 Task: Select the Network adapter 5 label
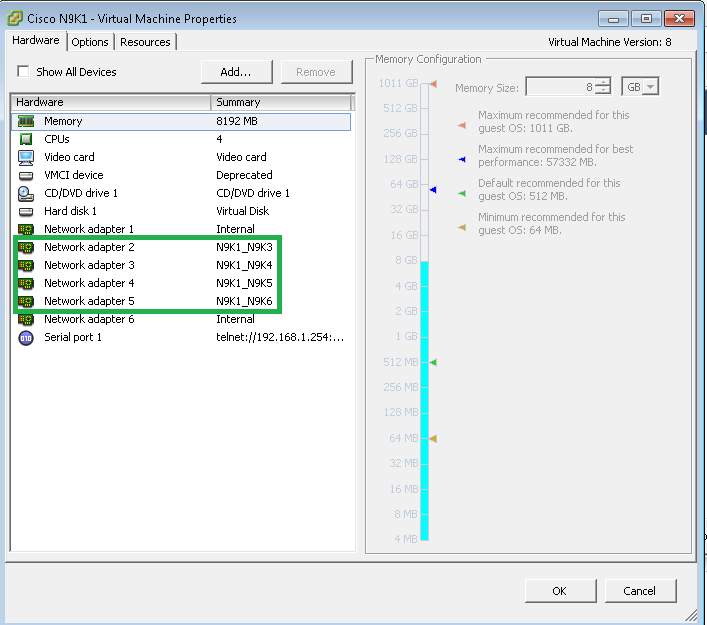click(89, 301)
